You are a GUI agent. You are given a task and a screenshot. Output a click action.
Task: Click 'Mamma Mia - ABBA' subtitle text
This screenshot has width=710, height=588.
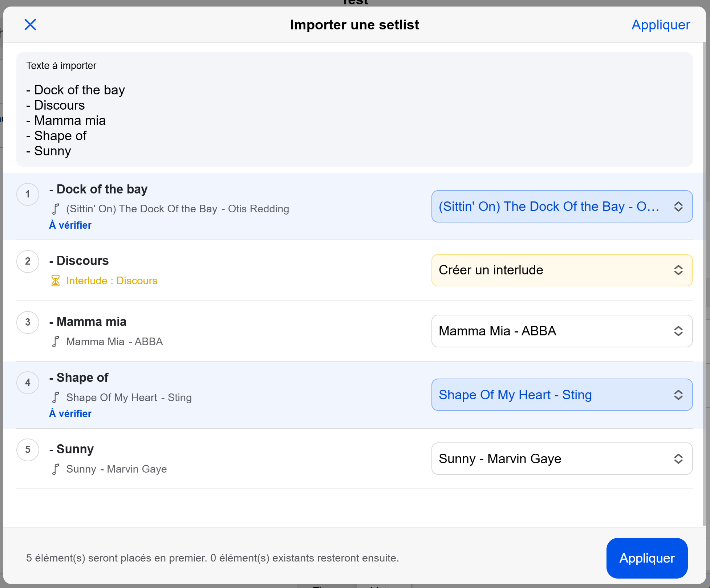click(114, 342)
